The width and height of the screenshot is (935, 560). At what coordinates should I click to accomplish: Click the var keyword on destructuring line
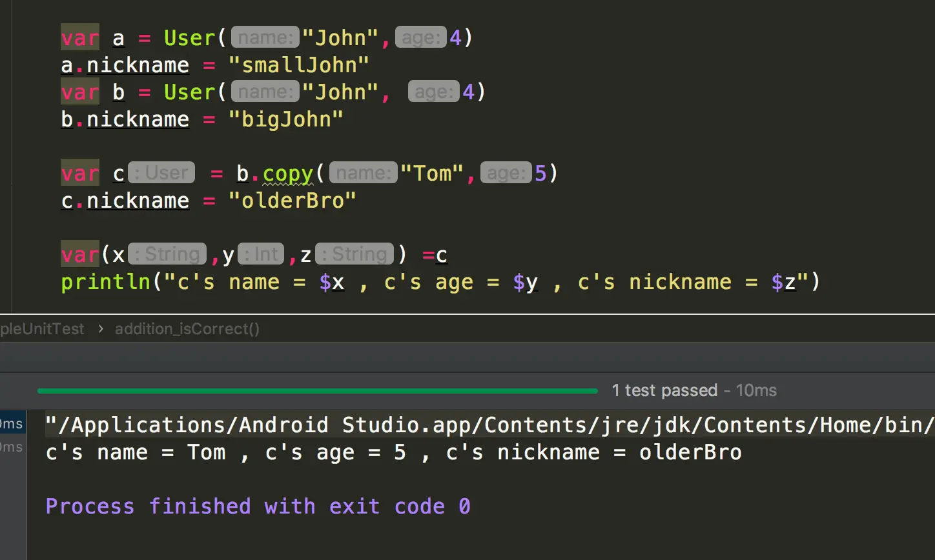click(80, 255)
